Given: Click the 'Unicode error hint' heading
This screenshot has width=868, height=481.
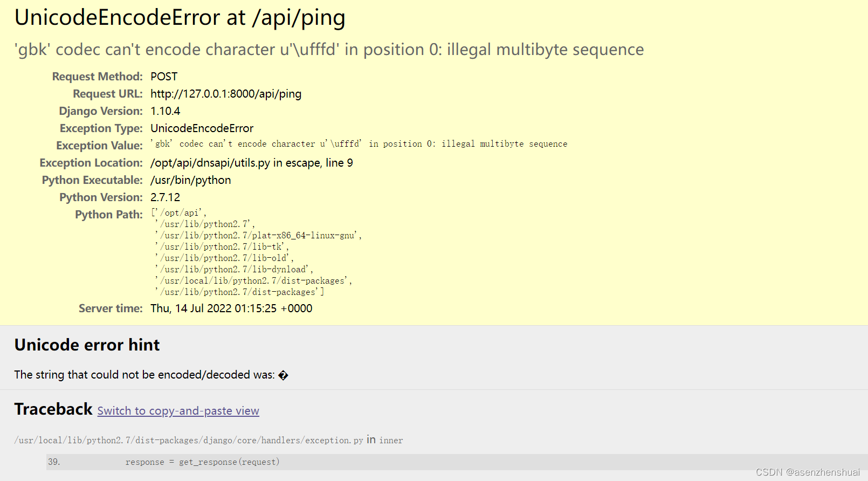Looking at the screenshot, I should (87, 345).
